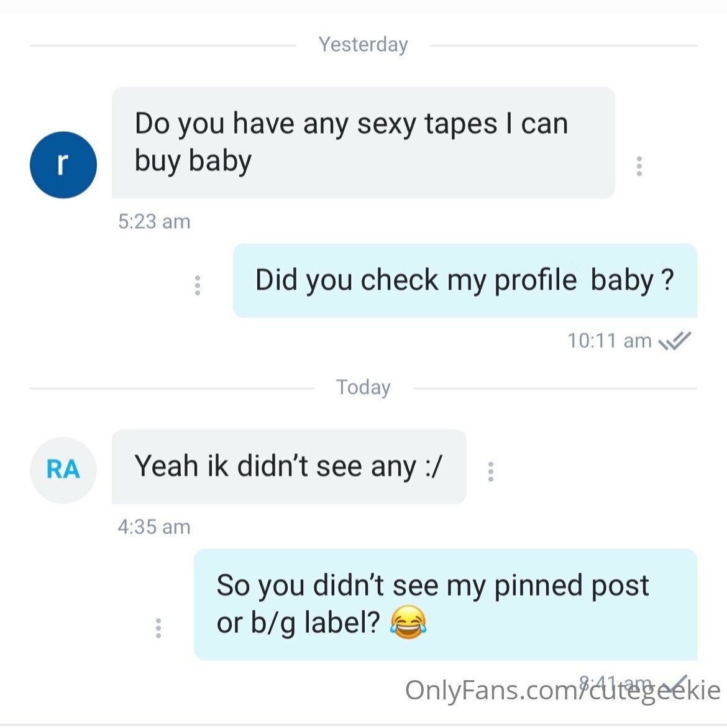Click the "So you didn't see my pinned post" bubble
Image resolution: width=727 pixels, height=728 pixels.
(445, 604)
